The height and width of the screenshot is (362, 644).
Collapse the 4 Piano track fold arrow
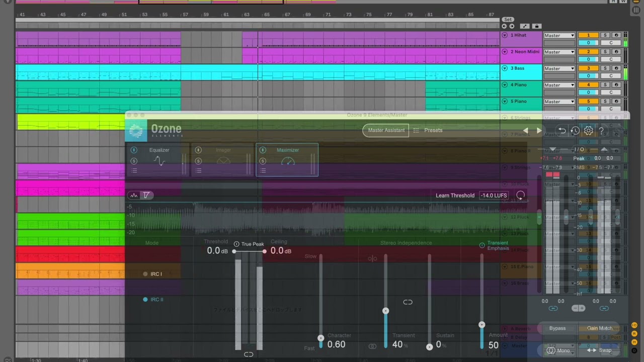505,85
